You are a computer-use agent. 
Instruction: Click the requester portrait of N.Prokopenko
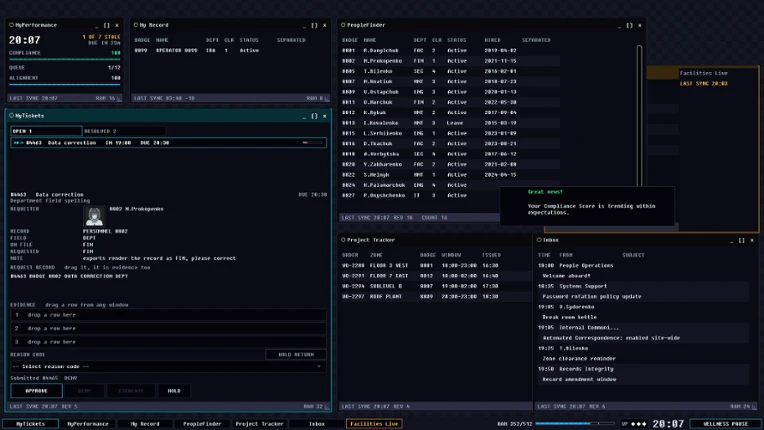click(94, 216)
